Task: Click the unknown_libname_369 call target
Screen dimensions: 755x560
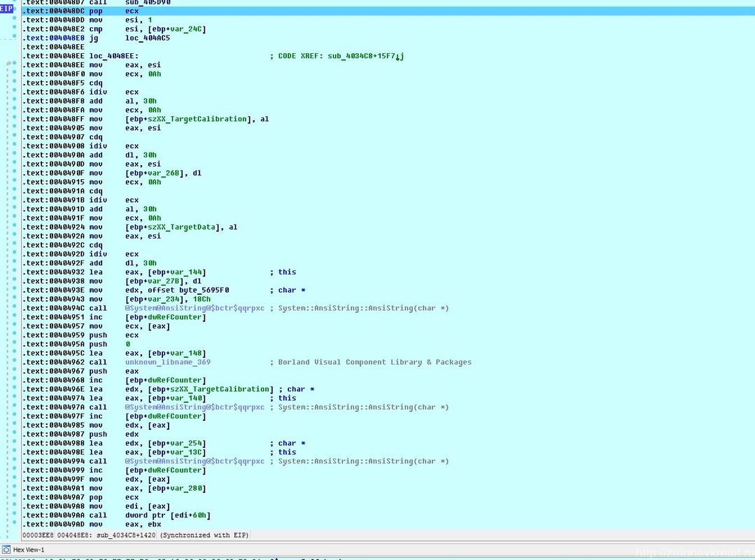Action: pyautogui.click(x=168, y=362)
